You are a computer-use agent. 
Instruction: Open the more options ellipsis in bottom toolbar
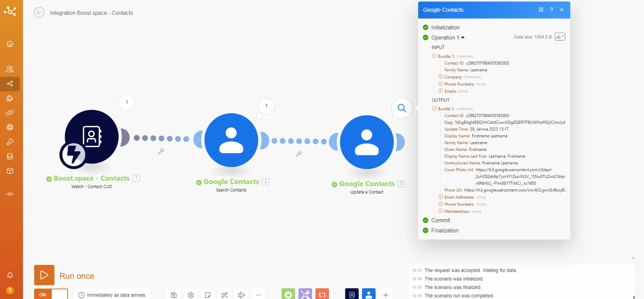click(x=258, y=295)
